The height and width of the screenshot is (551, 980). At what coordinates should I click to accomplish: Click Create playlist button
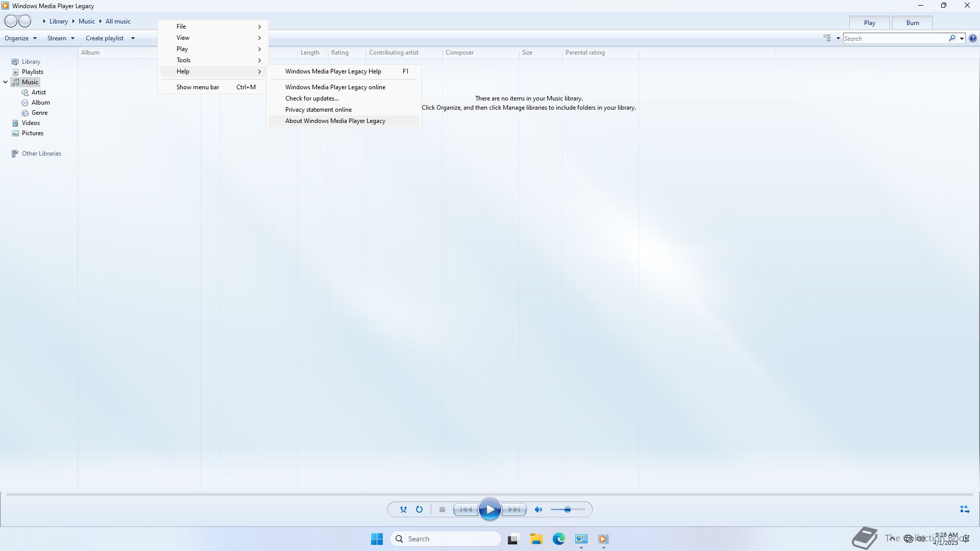point(105,38)
